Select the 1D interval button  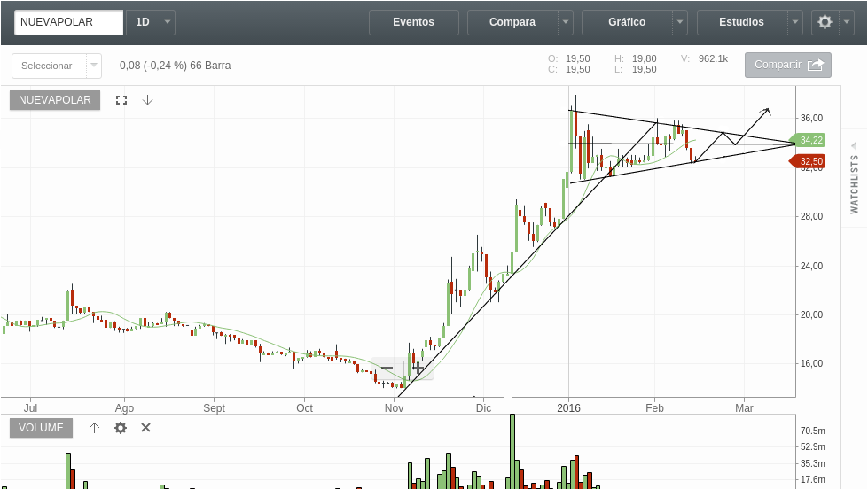[143, 22]
